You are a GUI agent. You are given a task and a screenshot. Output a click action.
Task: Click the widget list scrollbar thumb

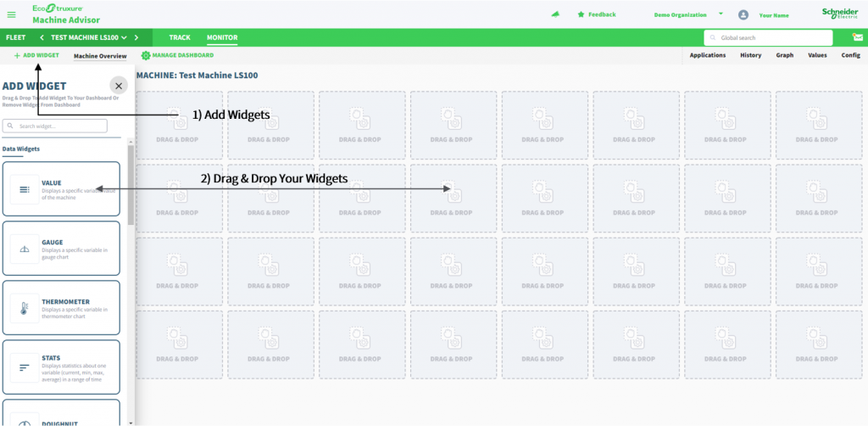tap(130, 185)
